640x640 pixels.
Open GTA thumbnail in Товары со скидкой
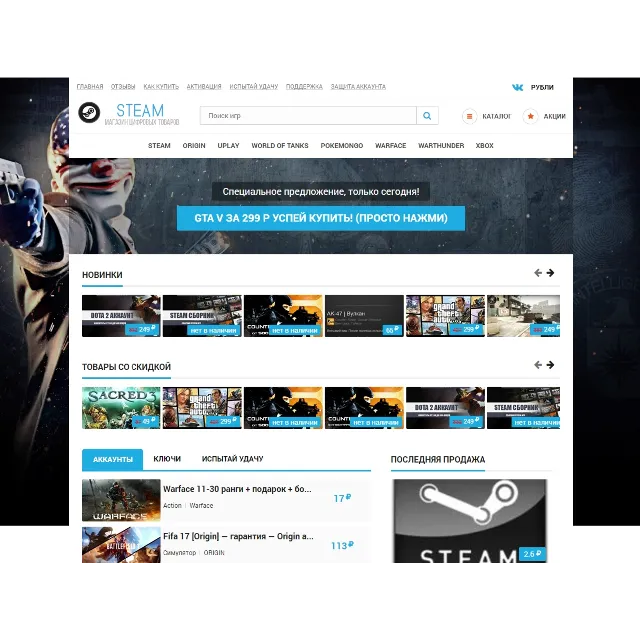[x=202, y=408]
